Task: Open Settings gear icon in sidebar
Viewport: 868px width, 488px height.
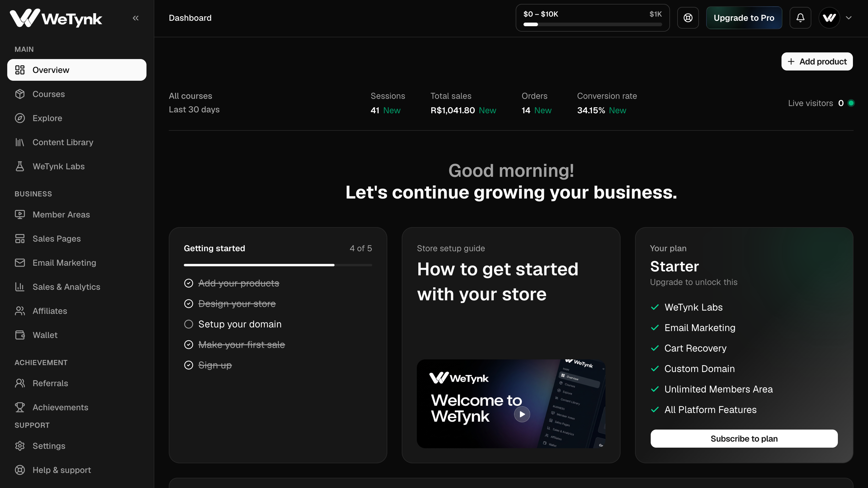Action: click(20, 446)
